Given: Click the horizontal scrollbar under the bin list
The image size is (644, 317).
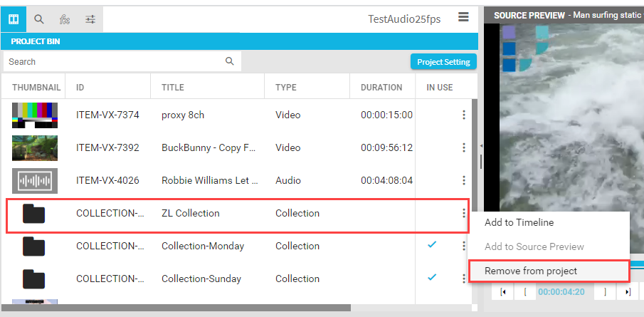Looking at the screenshot, I should tap(178, 308).
